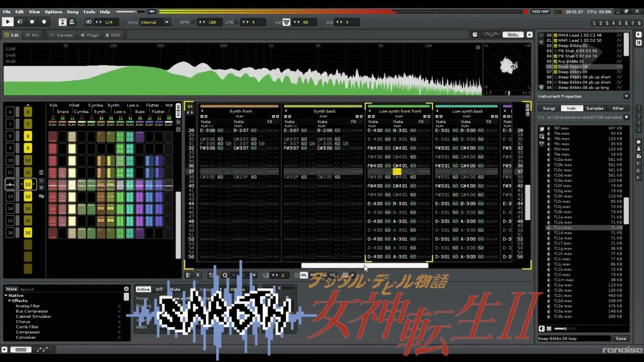
Task: Stop playback using the Stop button
Action: pyautogui.click(x=32, y=22)
